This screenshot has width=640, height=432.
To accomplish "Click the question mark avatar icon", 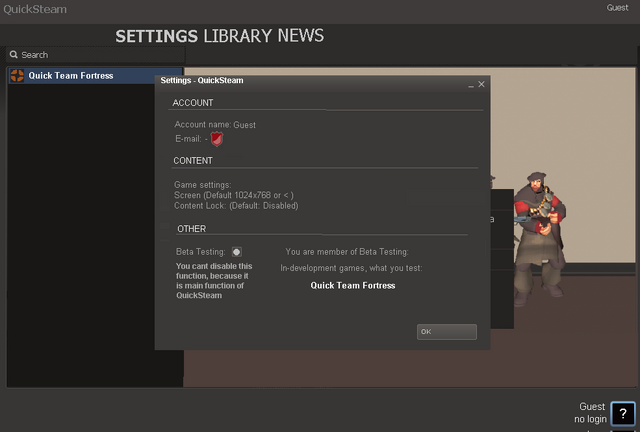I will click(623, 414).
